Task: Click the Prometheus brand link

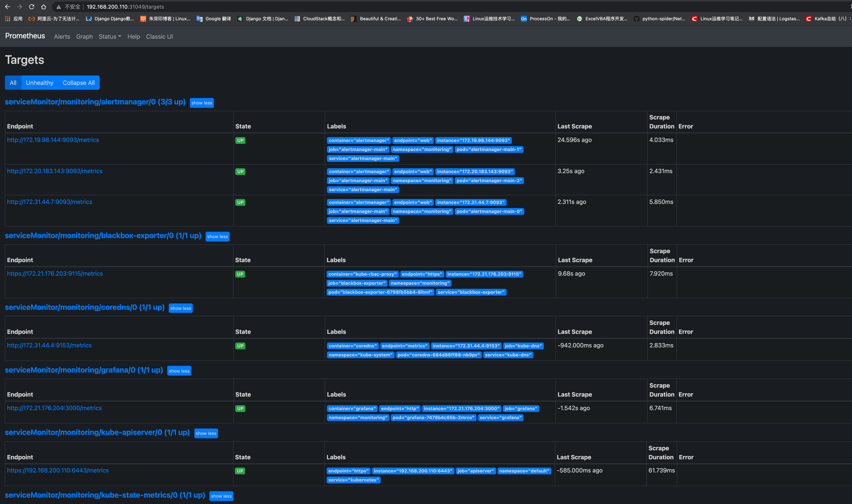Action: pyautogui.click(x=25, y=36)
